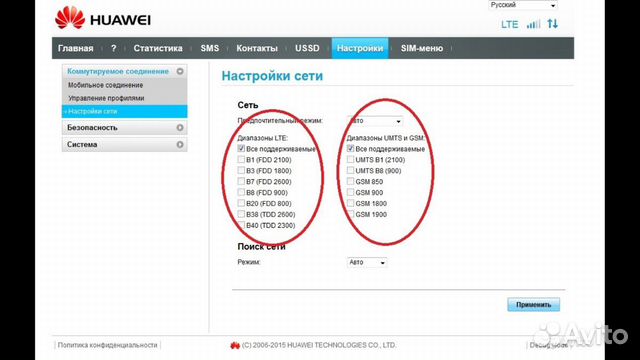Select the Настройки tab
Image resolution: width=640 pixels, height=360 pixels.
click(360, 48)
